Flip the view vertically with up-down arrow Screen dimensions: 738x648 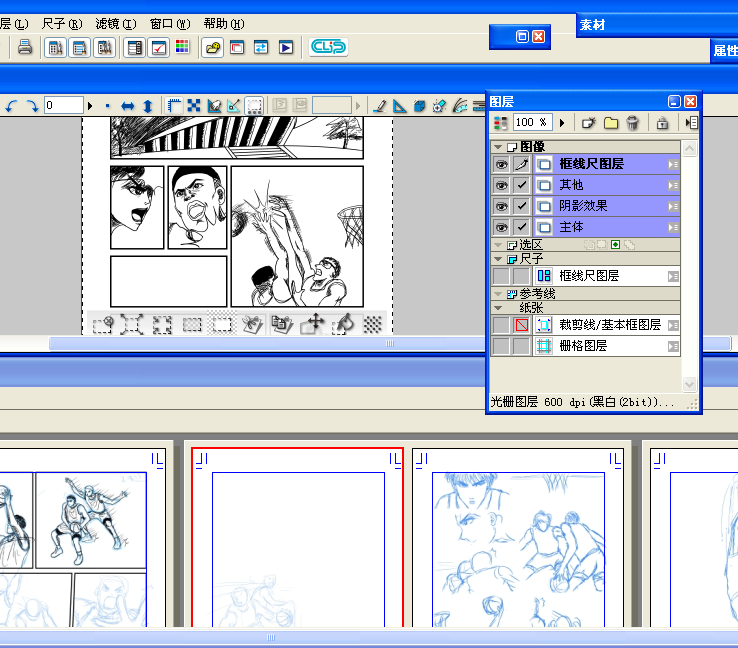pos(148,106)
